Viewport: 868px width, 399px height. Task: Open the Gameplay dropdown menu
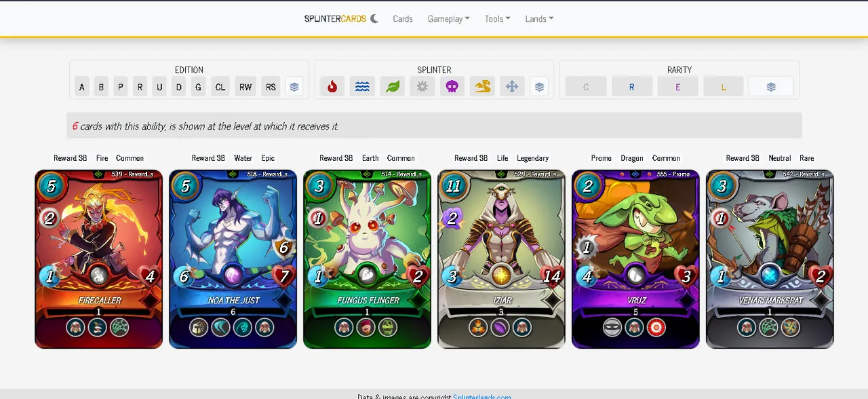click(449, 19)
